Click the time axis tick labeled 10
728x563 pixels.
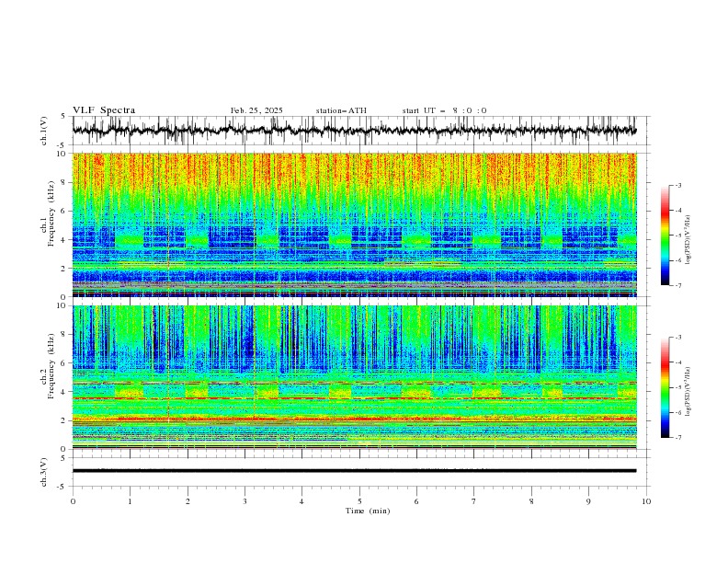coord(646,501)
